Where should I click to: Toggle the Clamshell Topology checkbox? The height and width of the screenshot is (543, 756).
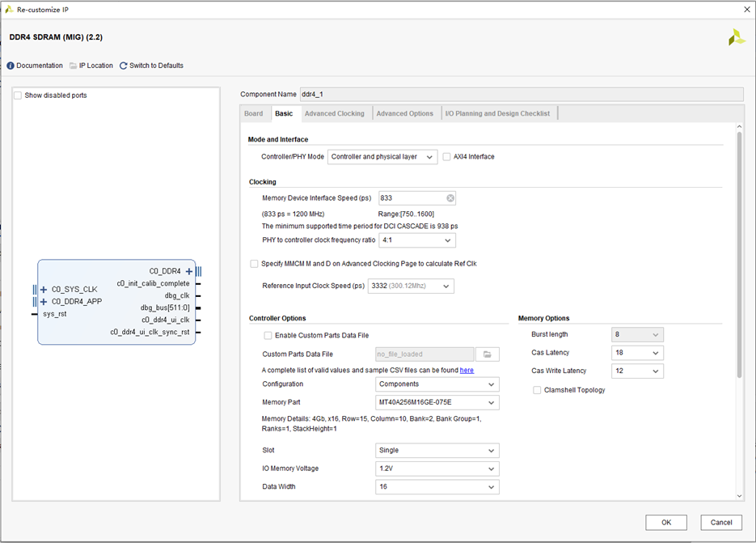click(537, 390)
